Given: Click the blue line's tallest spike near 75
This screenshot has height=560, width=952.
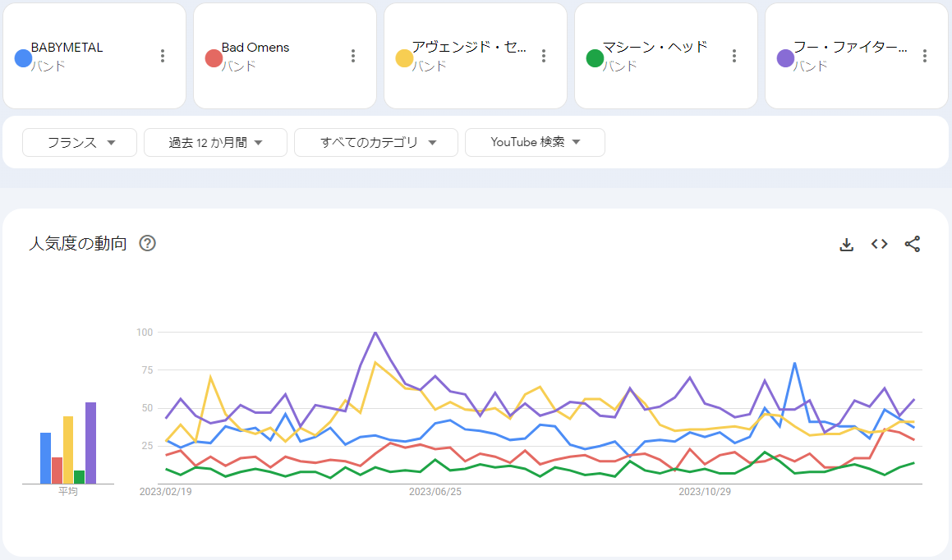Looking at the screenshot, I should coord(795,364).
